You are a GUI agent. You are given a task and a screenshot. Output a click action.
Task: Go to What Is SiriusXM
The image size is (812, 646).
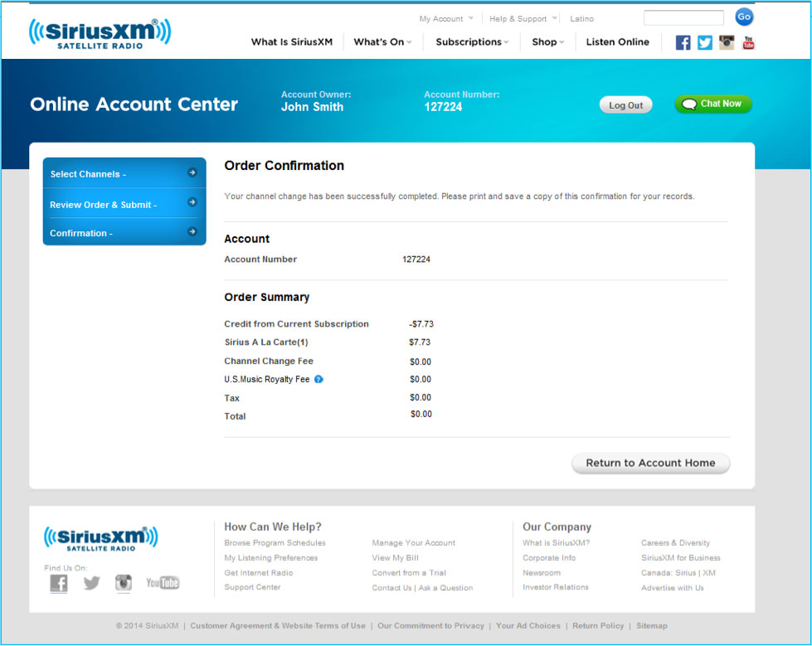(x=292, y=42)
